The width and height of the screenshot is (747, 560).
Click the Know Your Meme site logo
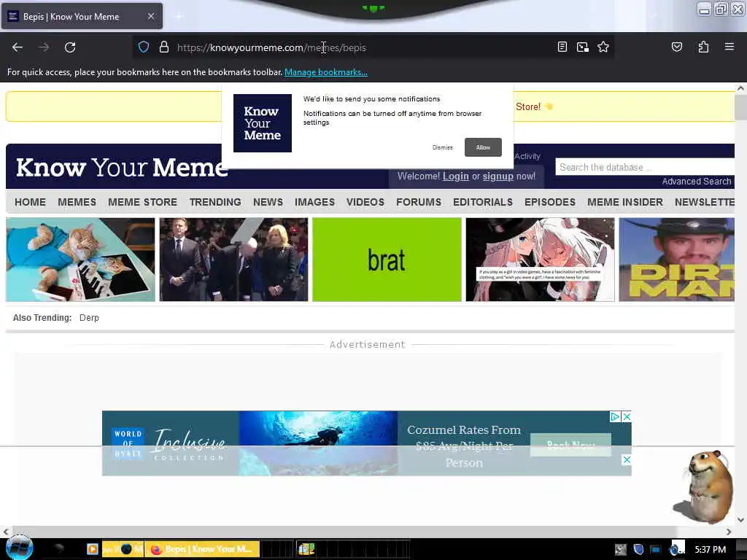coord(122,168)
